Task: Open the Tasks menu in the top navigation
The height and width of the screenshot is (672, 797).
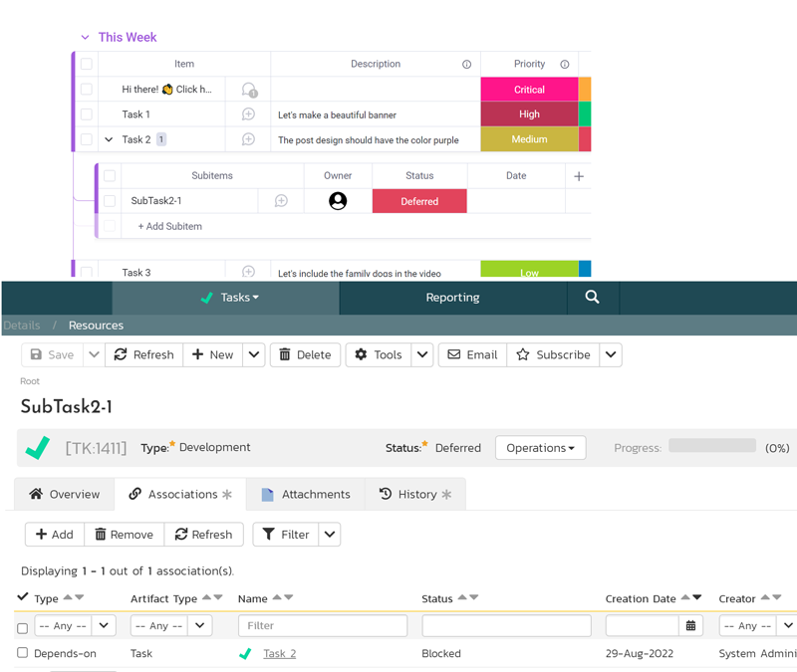Action: (x=234, y=297)
